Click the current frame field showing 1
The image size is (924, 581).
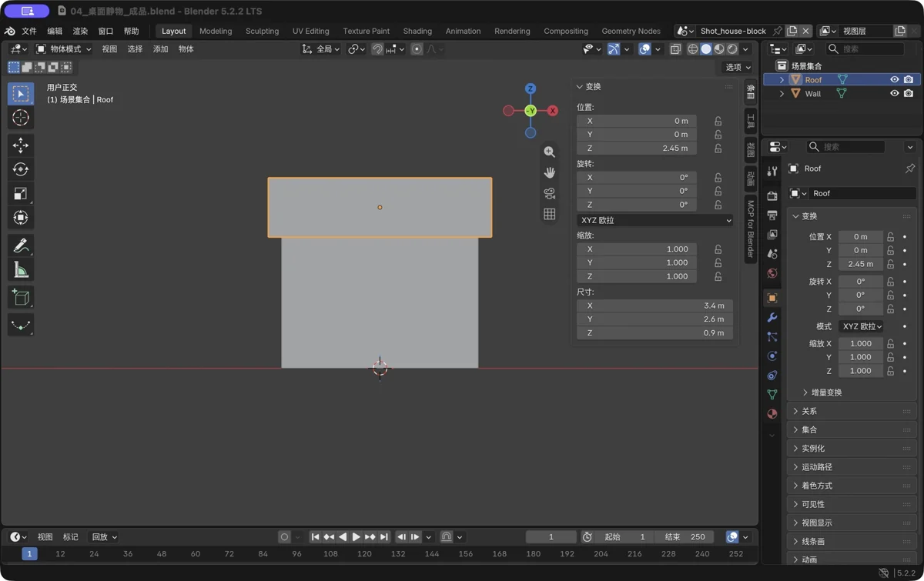click(x=551, y=537)
